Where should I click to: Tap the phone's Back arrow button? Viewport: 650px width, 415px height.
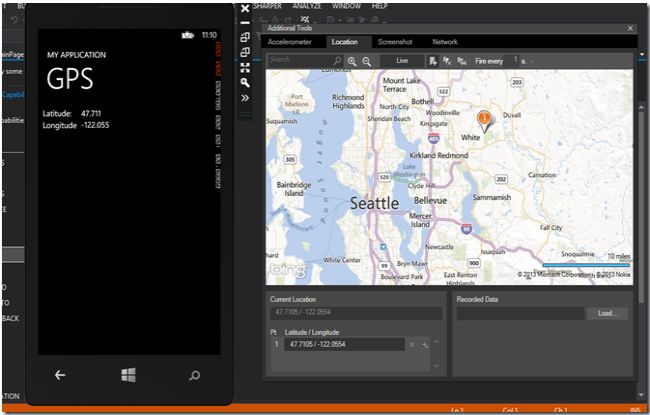coord(60,375)
